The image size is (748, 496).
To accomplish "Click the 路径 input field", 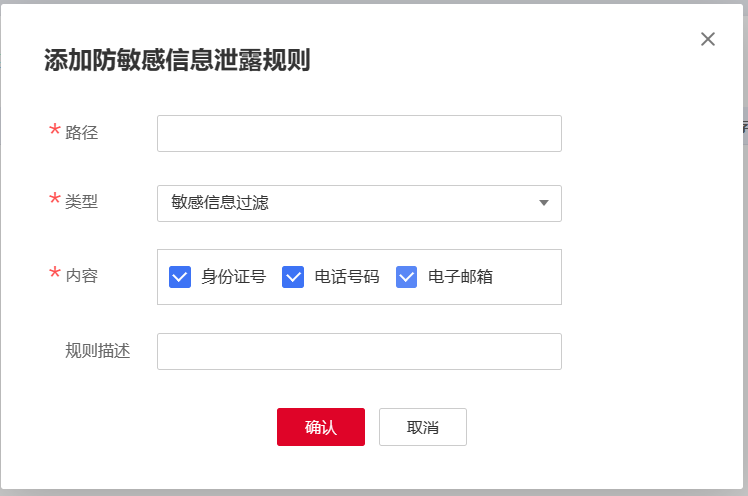I will [x=359, y=133].
